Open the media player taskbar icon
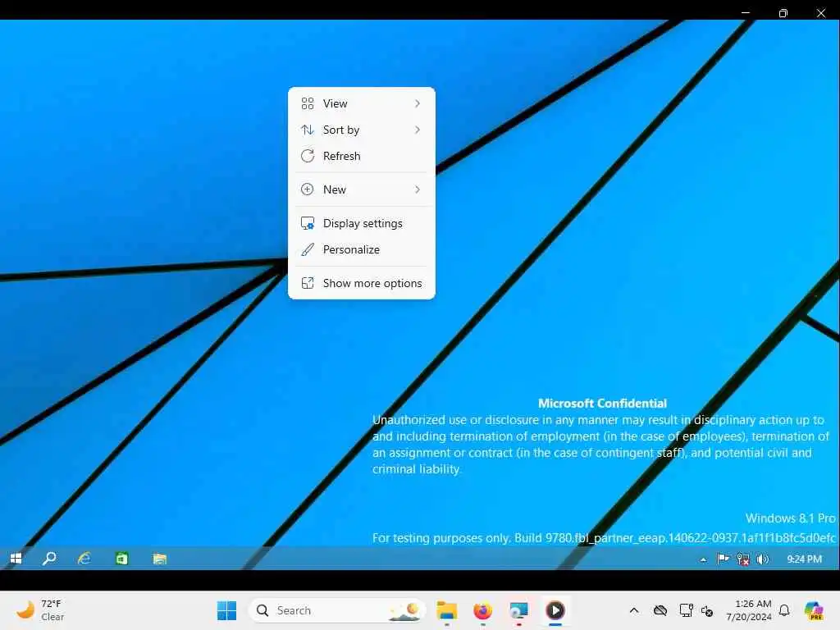 tap(555, 610)
